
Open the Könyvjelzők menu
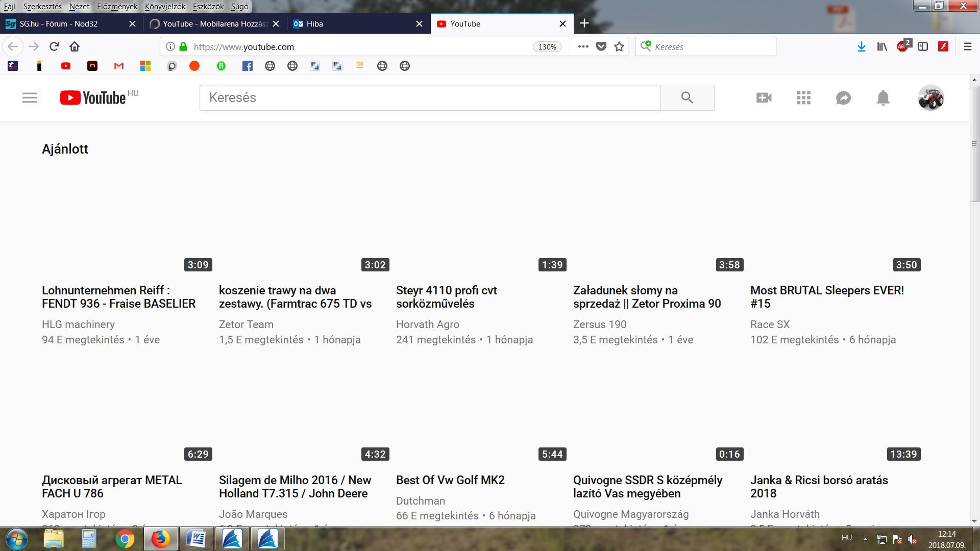click(x=165, y=7)
